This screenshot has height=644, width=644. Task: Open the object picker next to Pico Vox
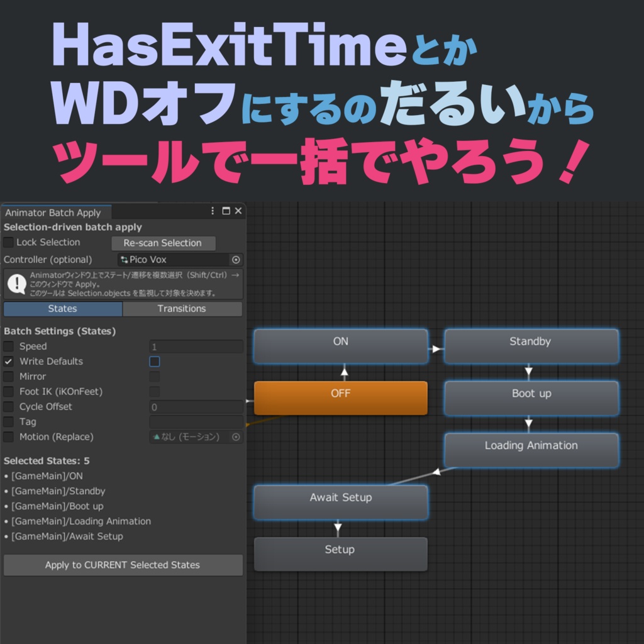point(237,260)
